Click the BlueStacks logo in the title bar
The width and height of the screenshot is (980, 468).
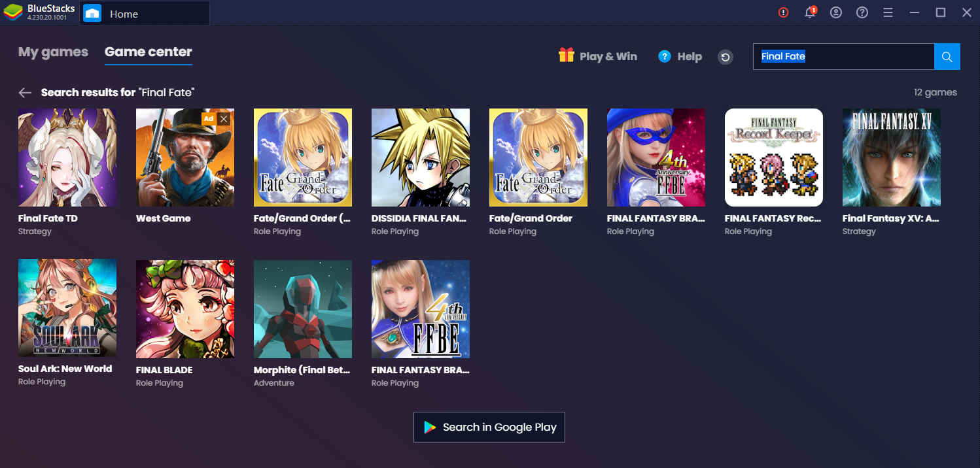coord(12,13)
